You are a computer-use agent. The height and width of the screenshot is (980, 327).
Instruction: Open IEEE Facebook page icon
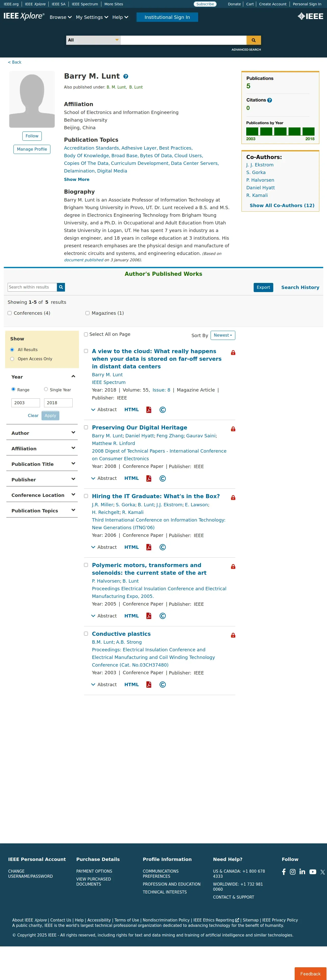284,872
